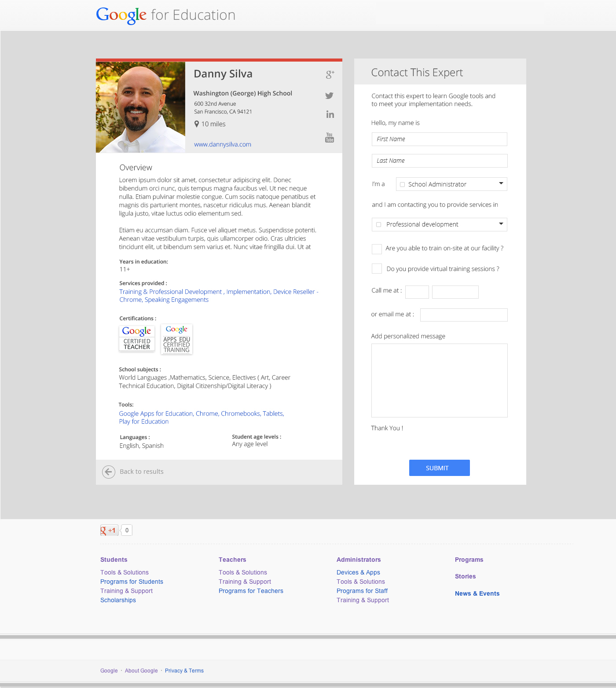616x688 pixels.
Task: Enable 'Do you provide virtual training sessions'
Action: [377, 268]
